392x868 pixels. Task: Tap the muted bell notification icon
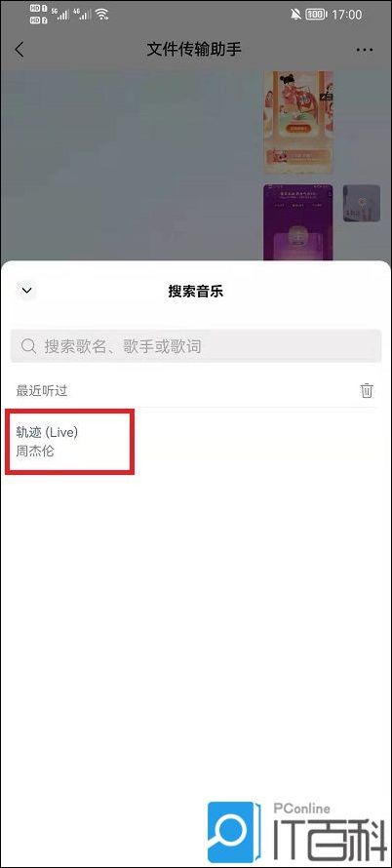pos(295,15)
